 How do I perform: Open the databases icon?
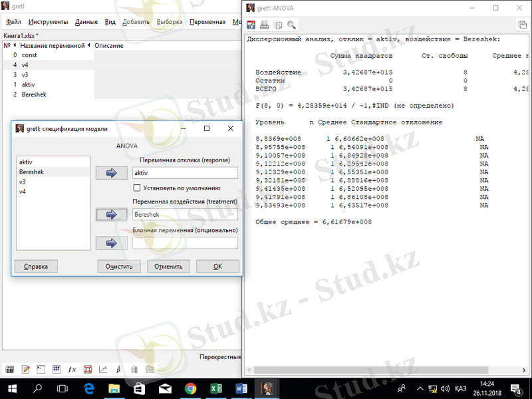coord(134,369)
